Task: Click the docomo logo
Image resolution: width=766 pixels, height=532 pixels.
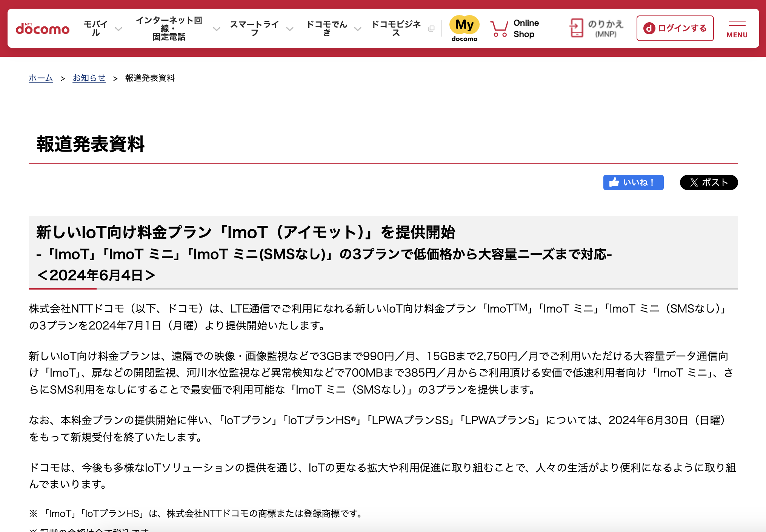Action: click(43, 28)
